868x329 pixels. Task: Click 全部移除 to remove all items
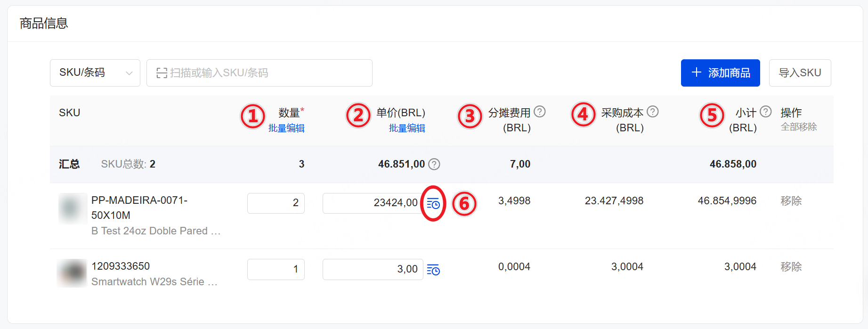pyautogui.click(x=799, y=127)
